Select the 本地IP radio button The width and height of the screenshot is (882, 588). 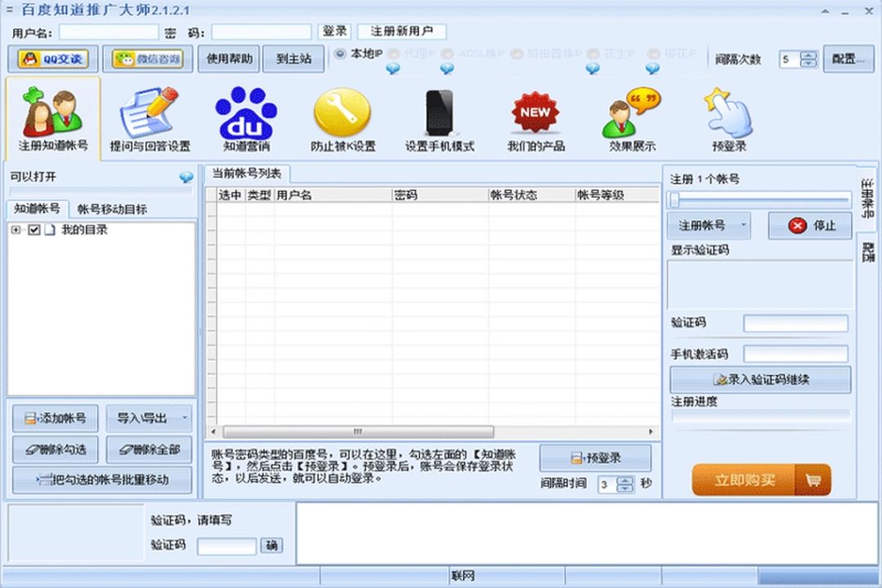pyautogui.click(x=340, y=54)
